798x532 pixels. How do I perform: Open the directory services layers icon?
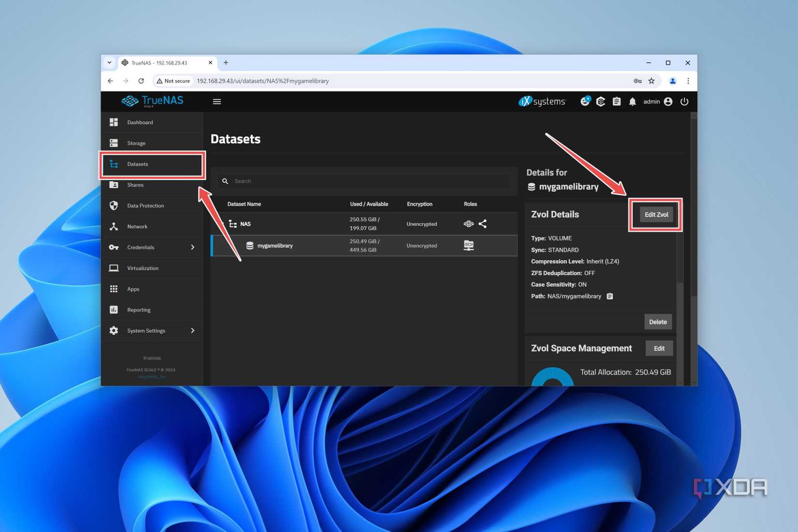pyautogui.click(x=601, y=101)
